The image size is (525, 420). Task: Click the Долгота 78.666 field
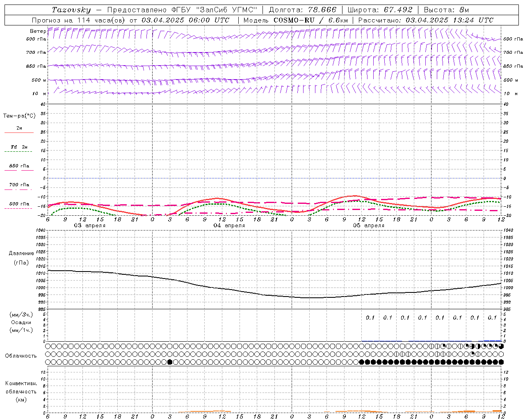[302, 10]
